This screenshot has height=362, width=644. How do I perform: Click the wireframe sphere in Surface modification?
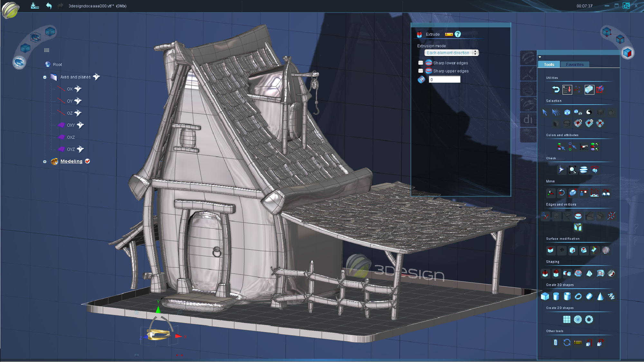606,250
